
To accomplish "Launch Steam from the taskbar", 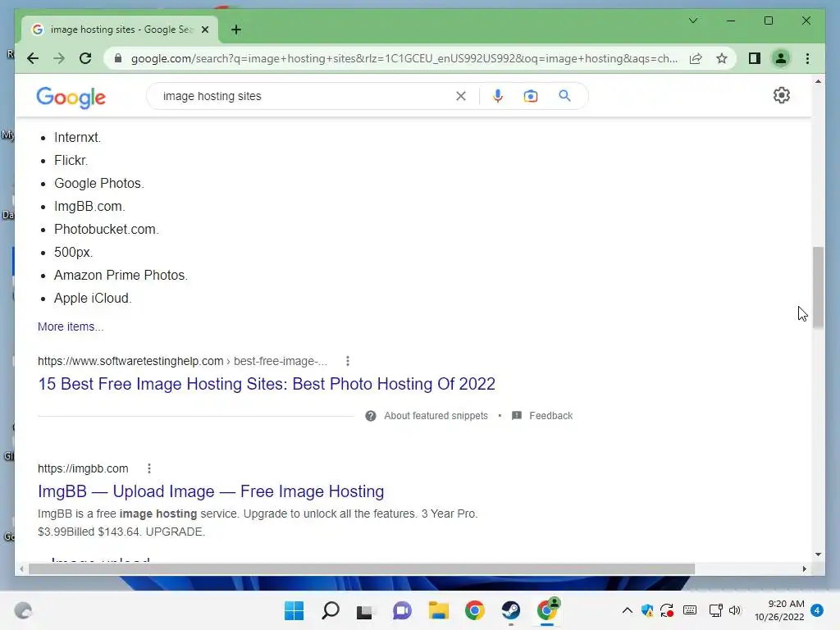I will coord(510,610).
